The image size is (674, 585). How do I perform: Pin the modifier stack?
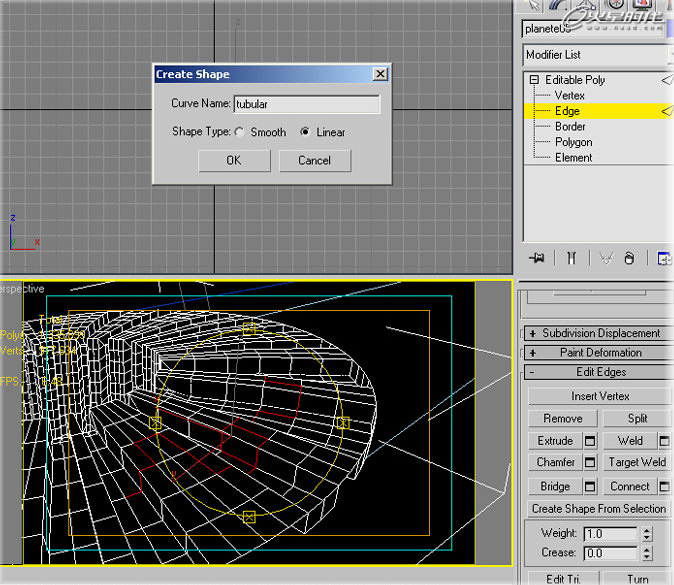(x=536, y=258)
